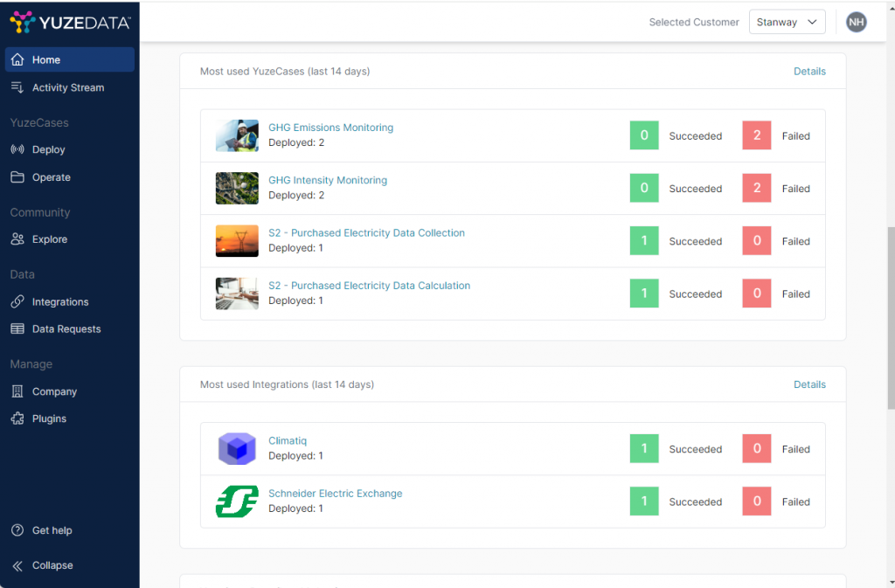This screenshot has width=895, height=588.
Task: Select the Operate folder icon
Action: [x=17, y=177]
